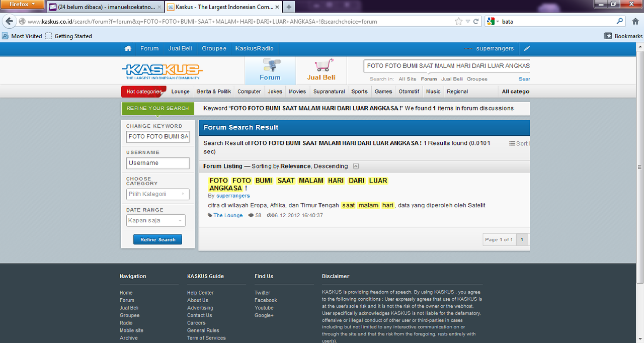
Task: Click the Kaskus site search box
Action: [447, 66]
